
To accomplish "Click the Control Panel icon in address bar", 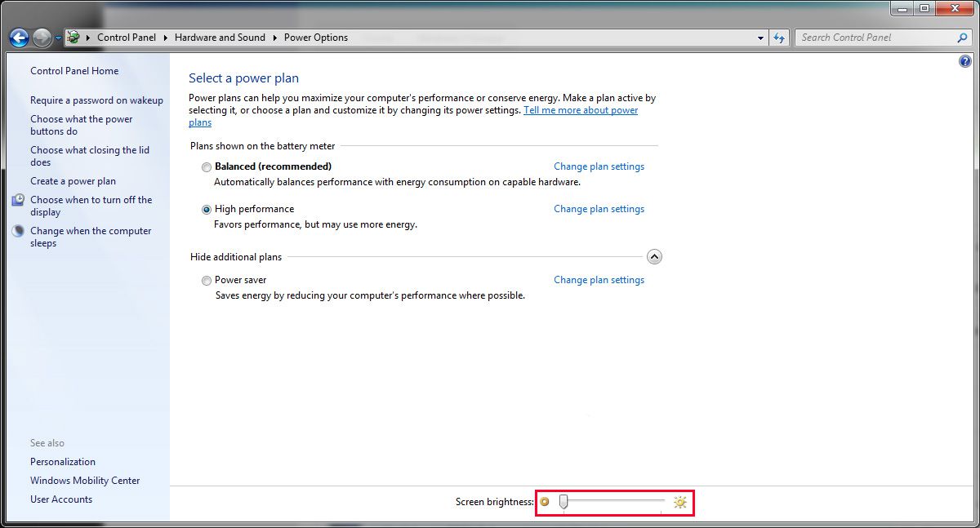I will pos(73,38).
